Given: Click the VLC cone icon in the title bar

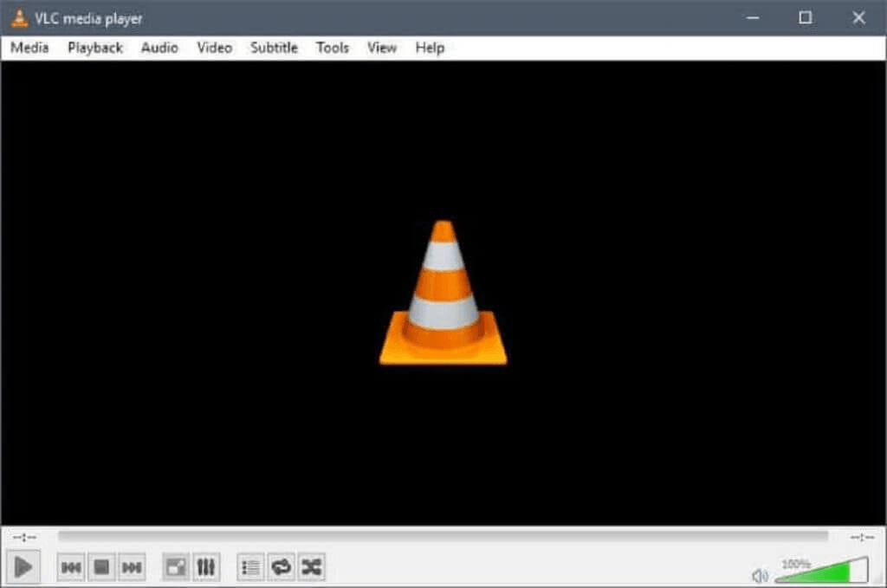Looking at the screenshot, I should point(17,17).
